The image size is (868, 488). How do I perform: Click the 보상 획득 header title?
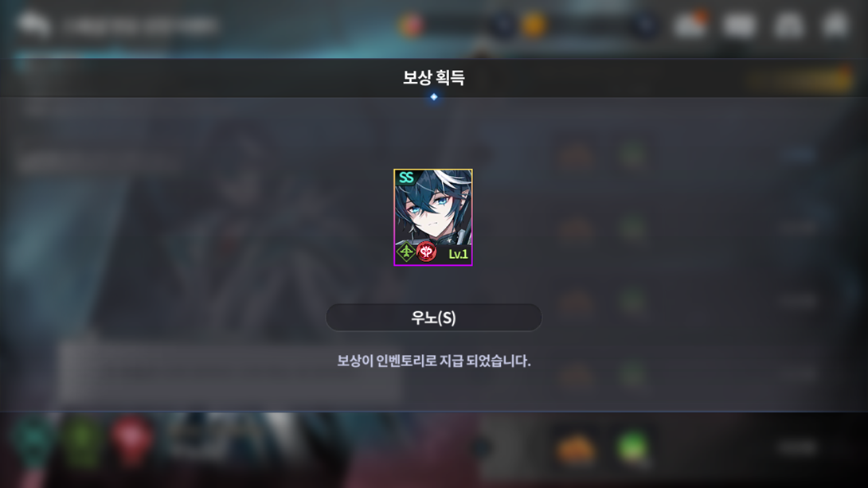coord(433,77)
